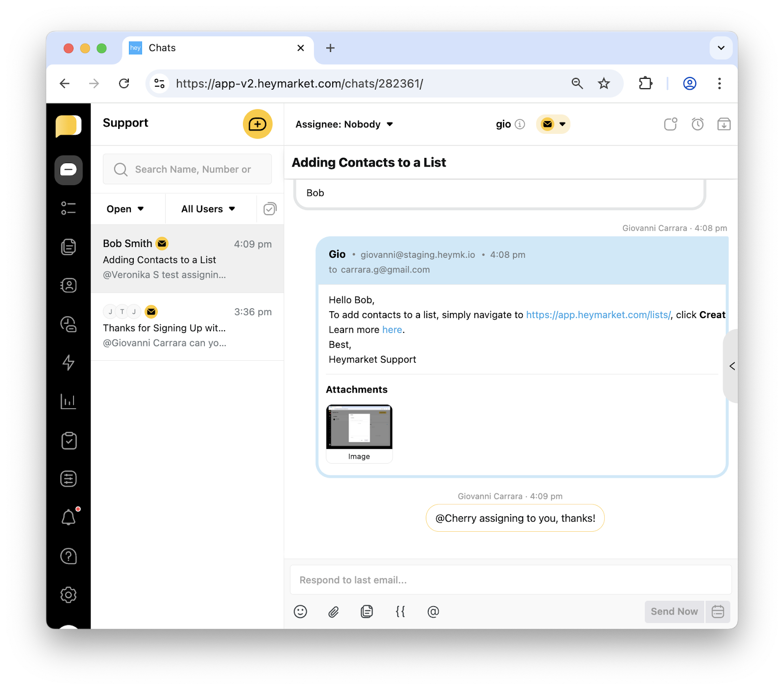Expand the collapsed right side panel arrow
The image size is (784, 690).
click(x=732, y=366)
